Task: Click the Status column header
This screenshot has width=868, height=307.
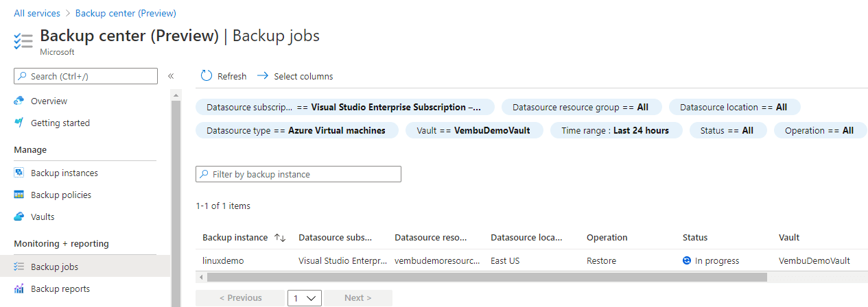Action: tap(695, 238)
